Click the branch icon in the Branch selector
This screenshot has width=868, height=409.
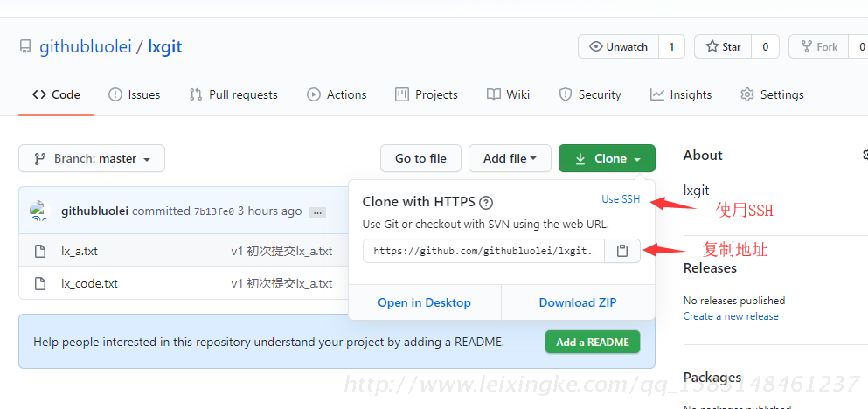click(40, 159)
